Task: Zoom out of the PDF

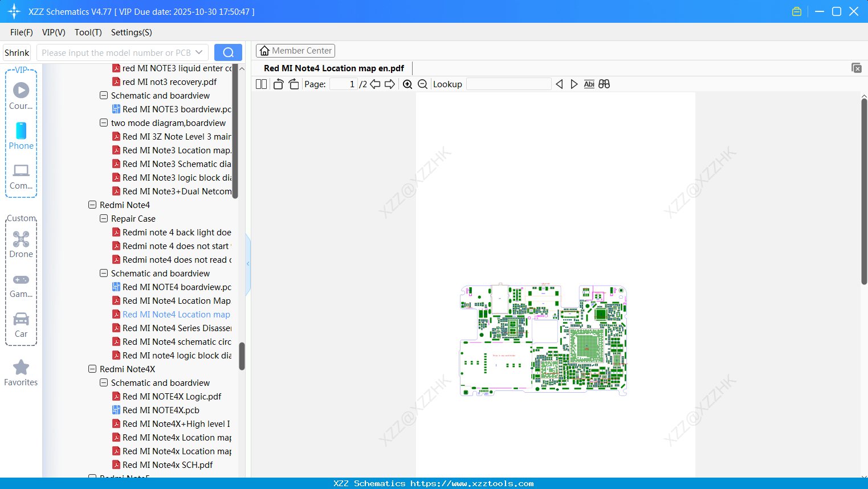Action: [x=423, y=84]
